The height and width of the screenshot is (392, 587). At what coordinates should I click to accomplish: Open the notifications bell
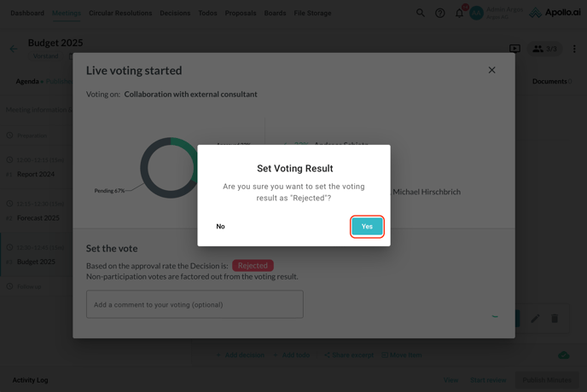point(459,13)
